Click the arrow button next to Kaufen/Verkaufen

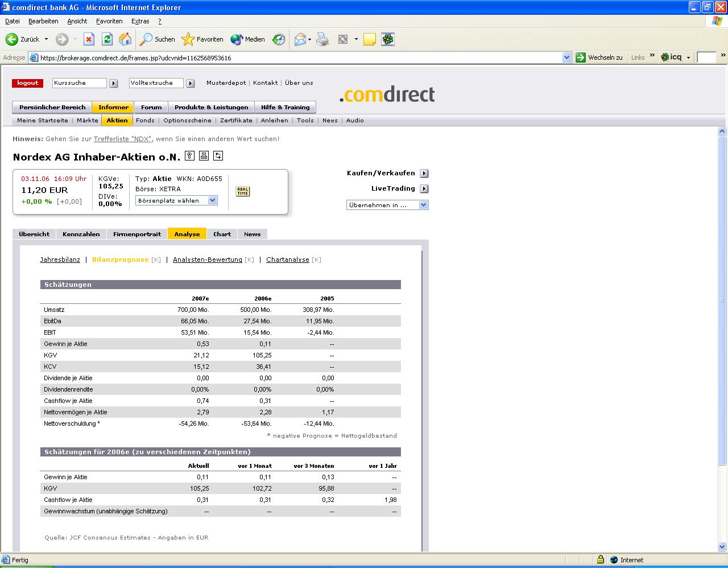(424, 173)
